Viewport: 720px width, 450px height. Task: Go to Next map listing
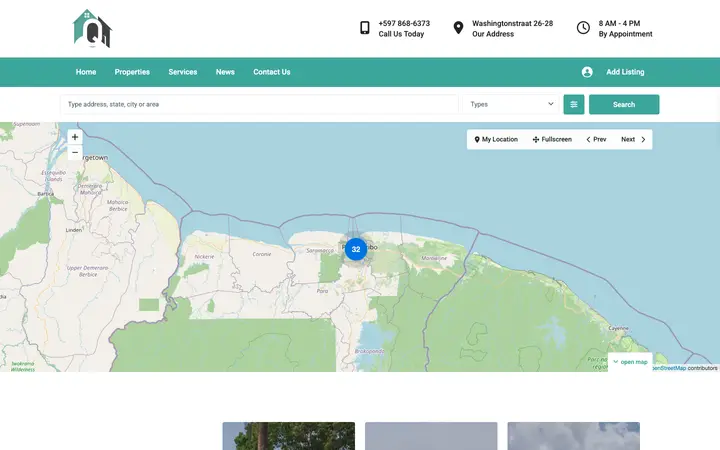633,140
